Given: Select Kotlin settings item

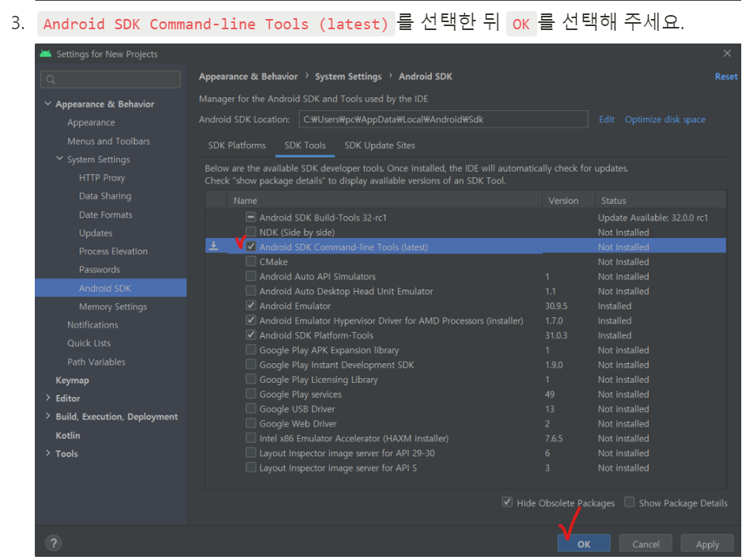Looking at the screenshot, I should click(67, 435).
